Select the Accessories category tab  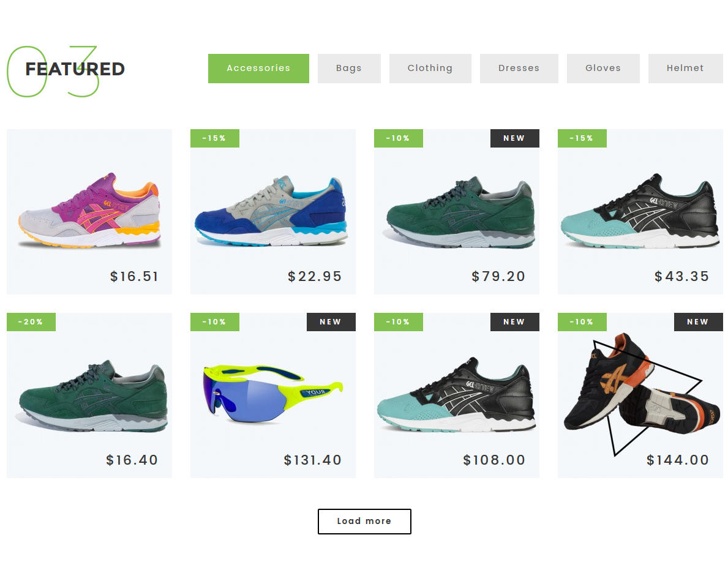pos(258,69)
